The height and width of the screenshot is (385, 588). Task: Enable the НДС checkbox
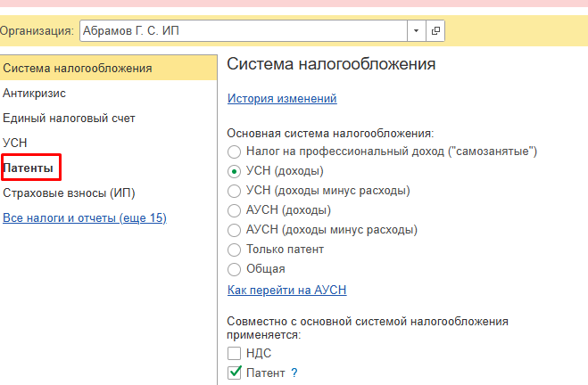click(234, 353)
